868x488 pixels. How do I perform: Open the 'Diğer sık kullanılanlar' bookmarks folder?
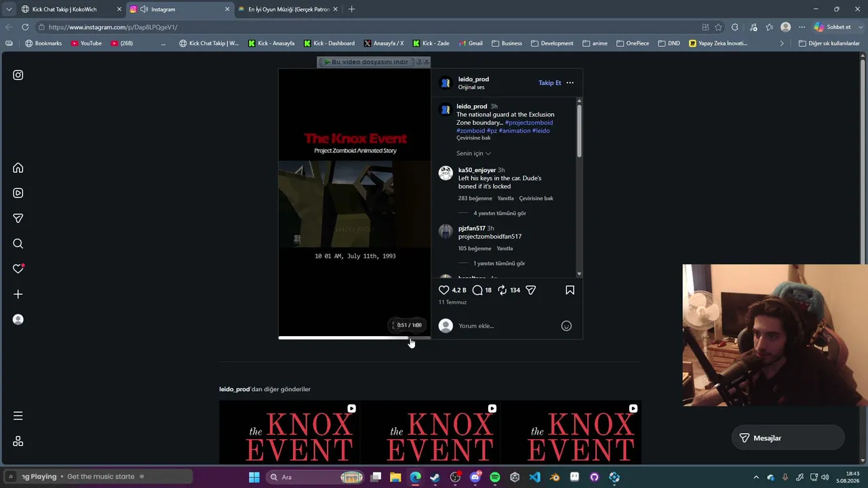[829, 43]
